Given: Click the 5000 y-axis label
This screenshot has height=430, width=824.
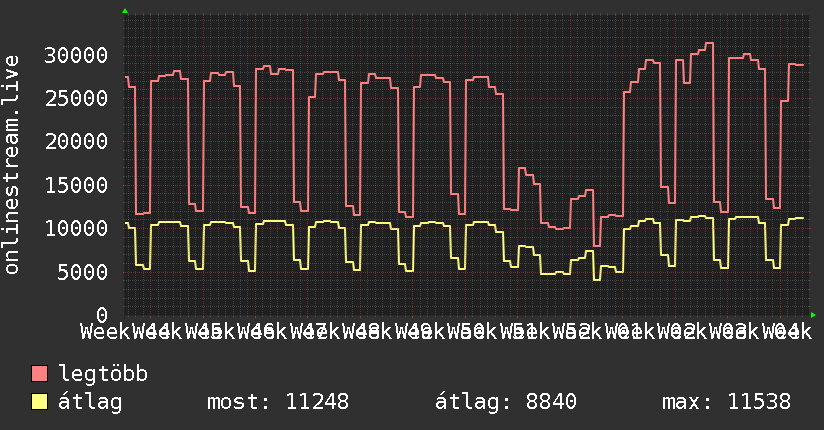Looking at the screenshot, I should click(x=83, y=272).
